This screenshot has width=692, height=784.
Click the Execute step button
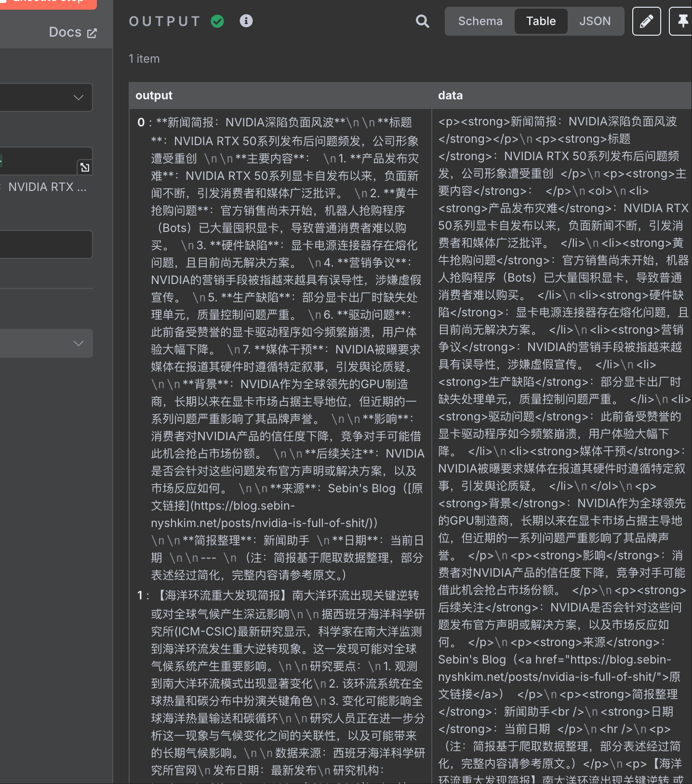(x=48, y=3)
